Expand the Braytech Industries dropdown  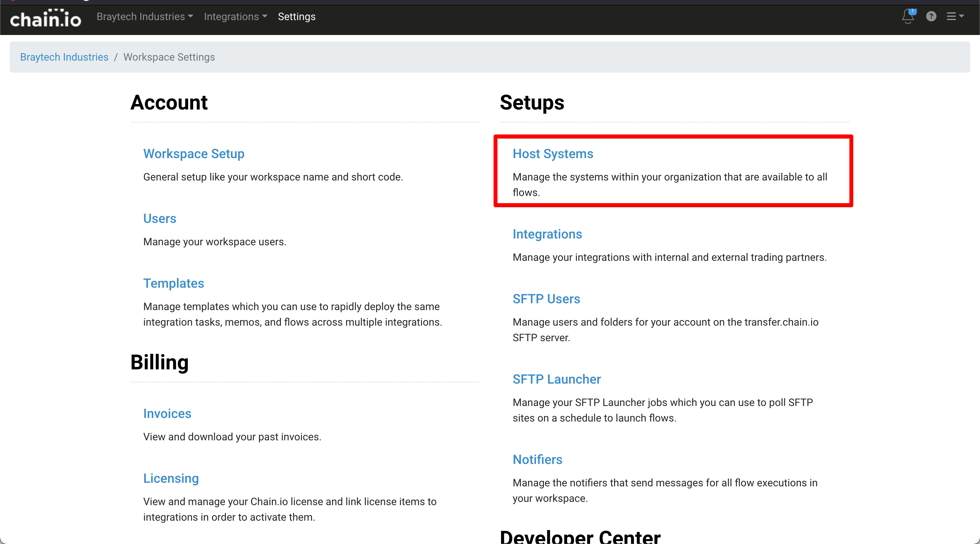(145, 16)
